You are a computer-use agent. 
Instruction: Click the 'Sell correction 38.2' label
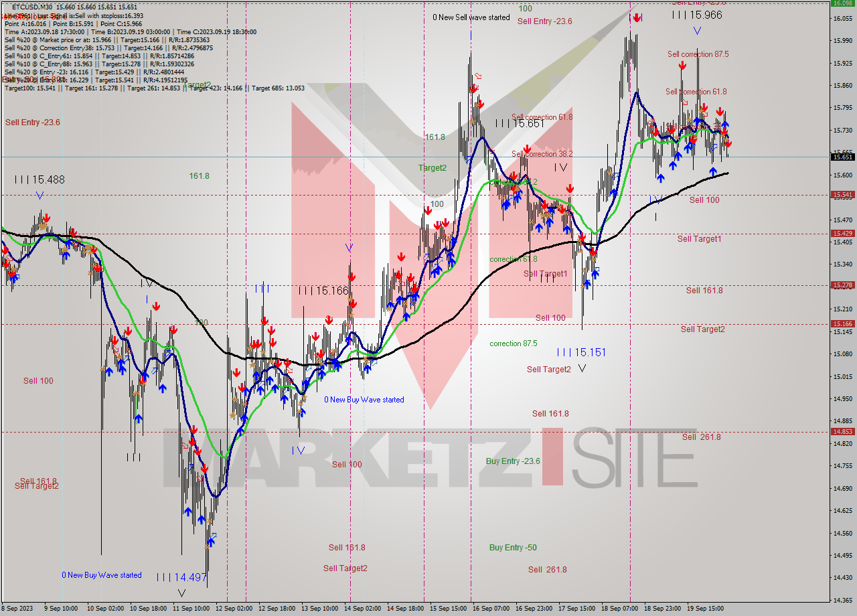542,153
